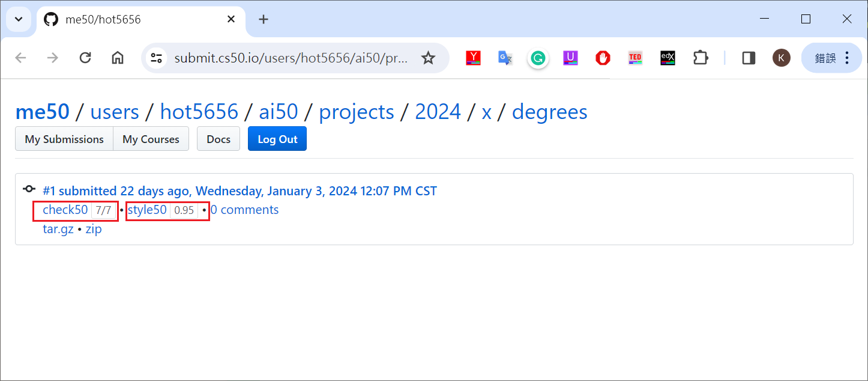
Task: Expand the tab search dropdown arrow
Action: tap(19, 19)
